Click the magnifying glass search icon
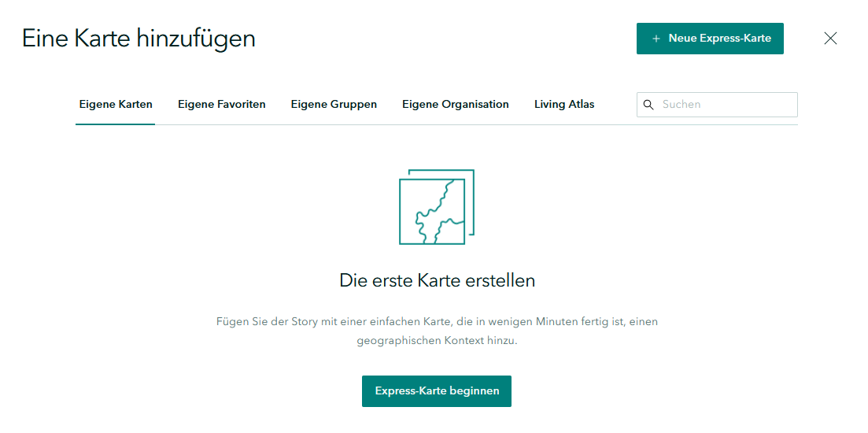868x433 pixels. click(x=649, y=105)
